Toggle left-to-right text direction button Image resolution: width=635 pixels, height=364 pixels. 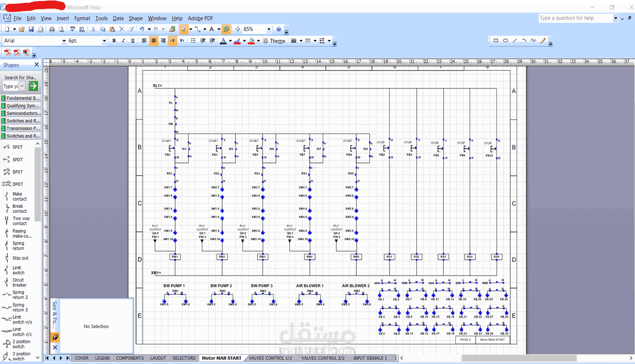pyautogui.click(x=173, y=41)
